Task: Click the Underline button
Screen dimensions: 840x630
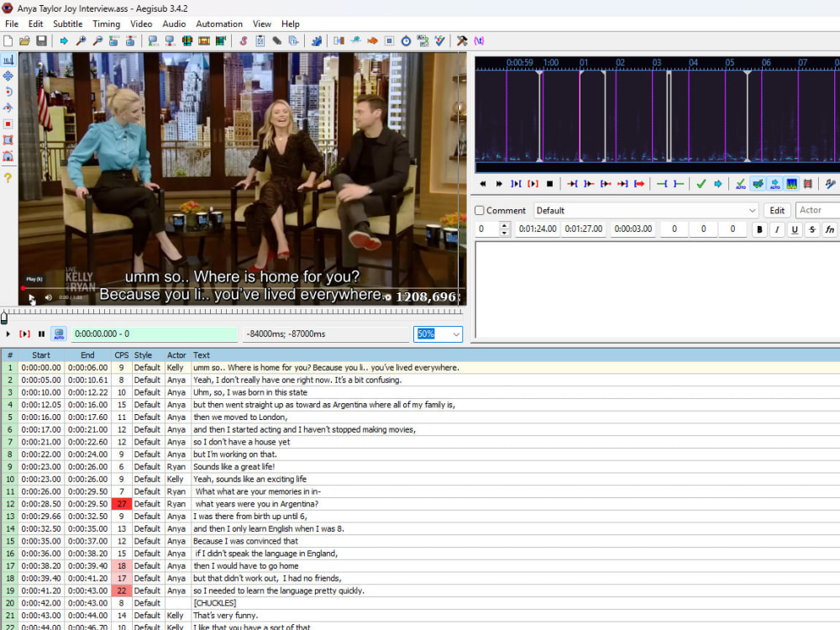Action: 795,229
